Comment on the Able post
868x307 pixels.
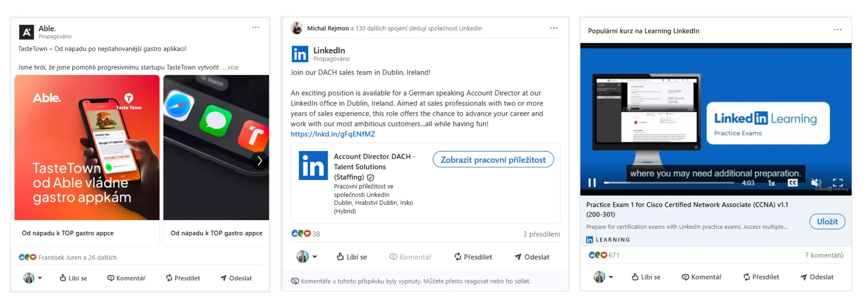click(x=126, y=278)
